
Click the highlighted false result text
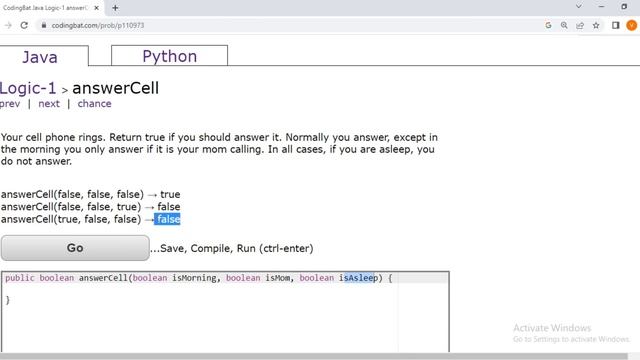[x=167, y=219]
